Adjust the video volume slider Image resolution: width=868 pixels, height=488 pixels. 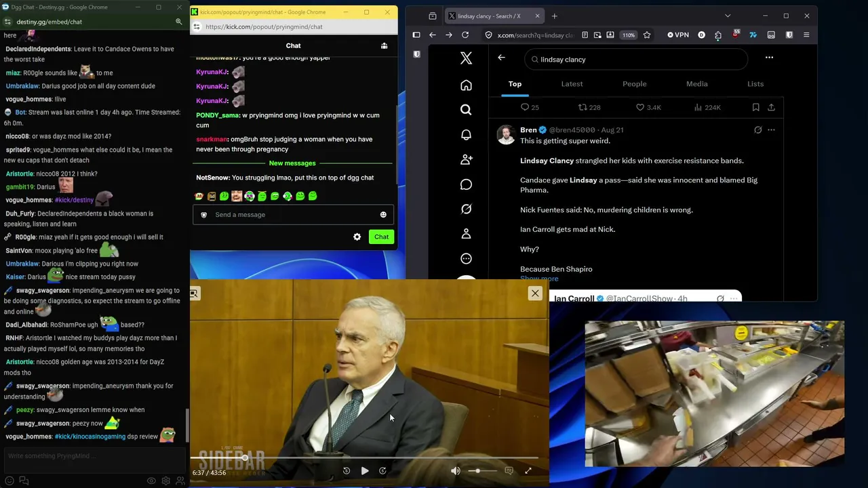(481, 470)
